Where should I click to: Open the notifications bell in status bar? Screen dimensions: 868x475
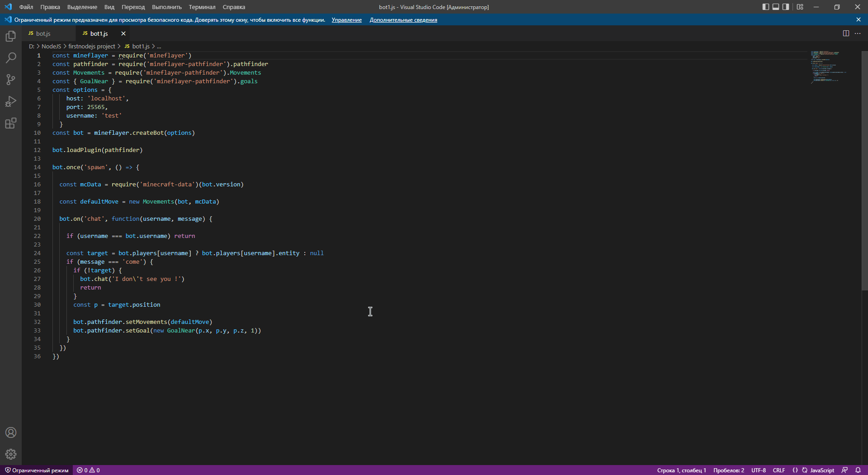(859, 470)
